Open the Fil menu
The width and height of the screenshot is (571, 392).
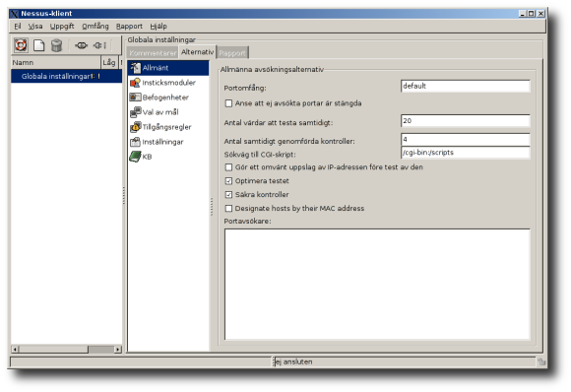tap(18, 27)
